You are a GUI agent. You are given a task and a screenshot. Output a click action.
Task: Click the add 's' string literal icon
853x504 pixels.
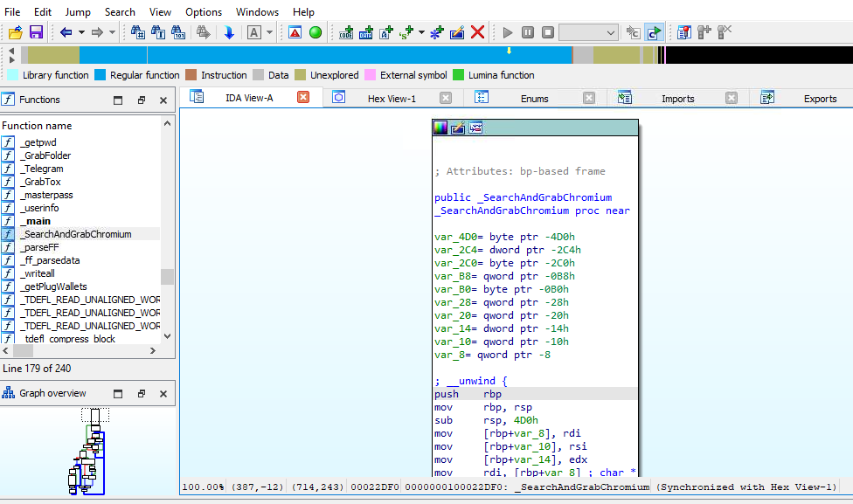tap(406, 32)
